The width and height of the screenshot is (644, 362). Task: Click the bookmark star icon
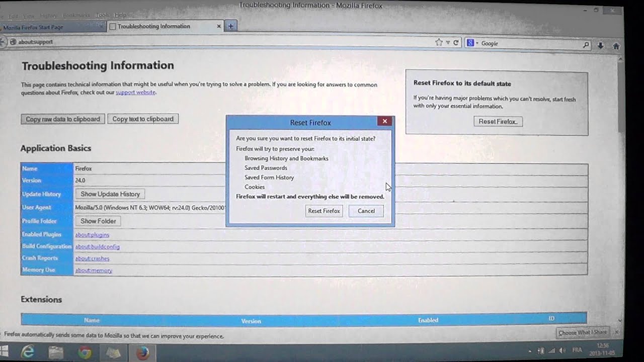click(439, 43)
